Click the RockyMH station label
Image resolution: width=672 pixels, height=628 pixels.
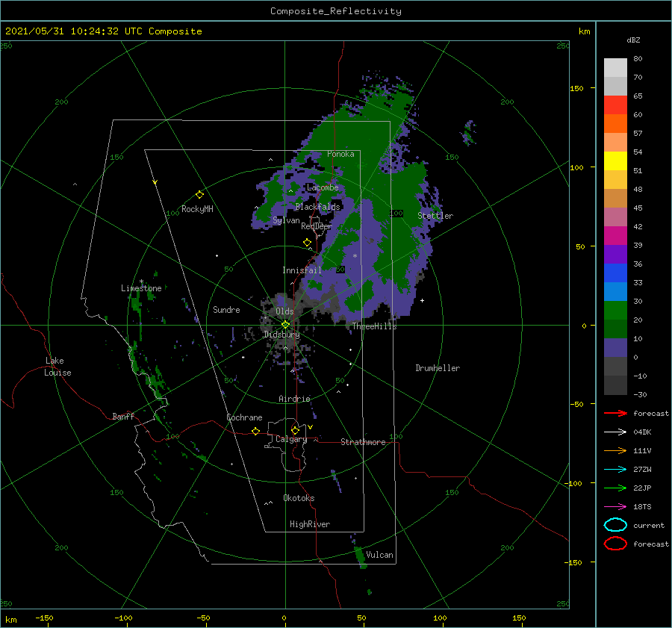pyautogui.click(x=197, y=209)
